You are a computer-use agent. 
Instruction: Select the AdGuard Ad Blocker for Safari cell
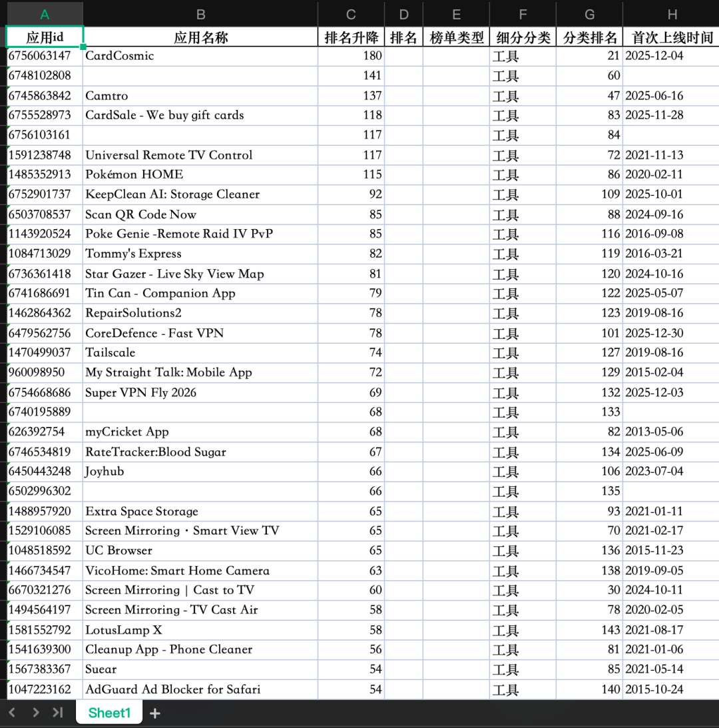click(200, 689)
